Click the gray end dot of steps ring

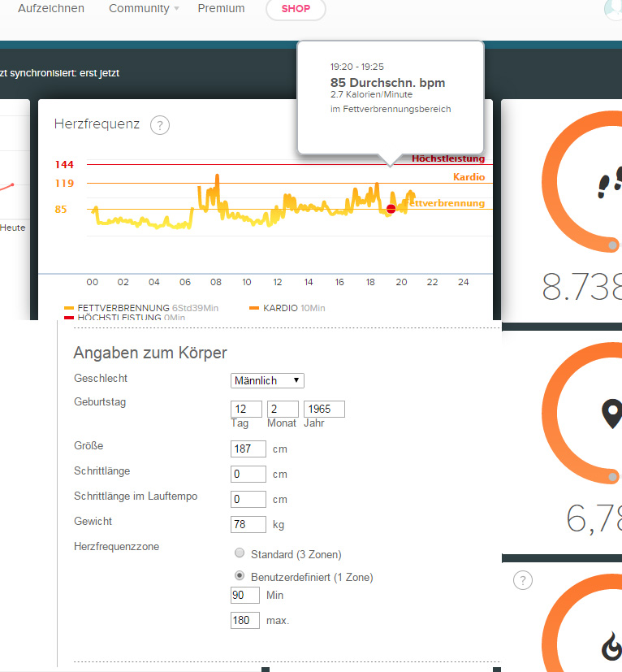613,245
